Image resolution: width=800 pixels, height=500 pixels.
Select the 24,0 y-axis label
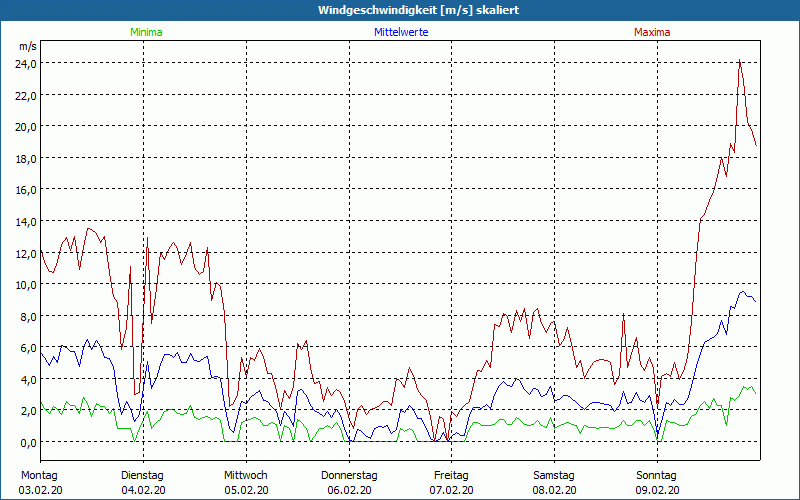pos(25,63)
